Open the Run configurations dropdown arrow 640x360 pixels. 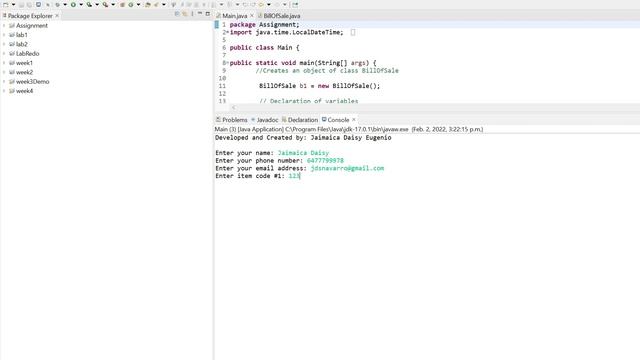click(81, 4)
